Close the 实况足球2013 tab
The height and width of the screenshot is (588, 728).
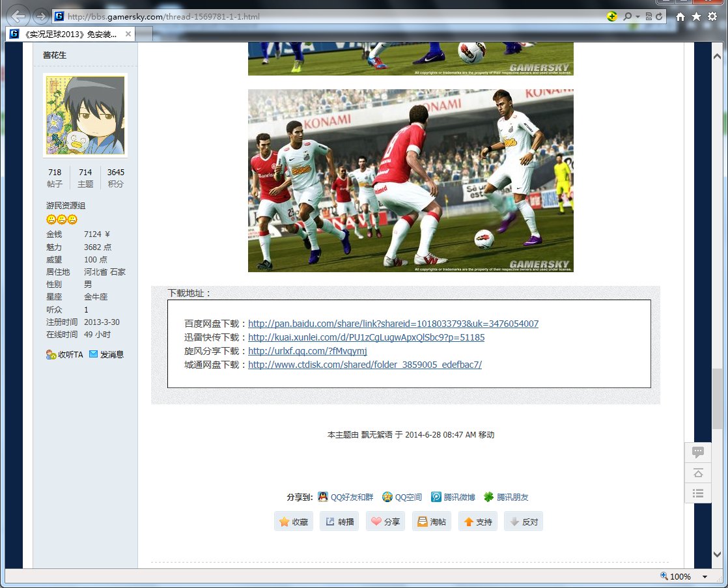click(128, 34)
